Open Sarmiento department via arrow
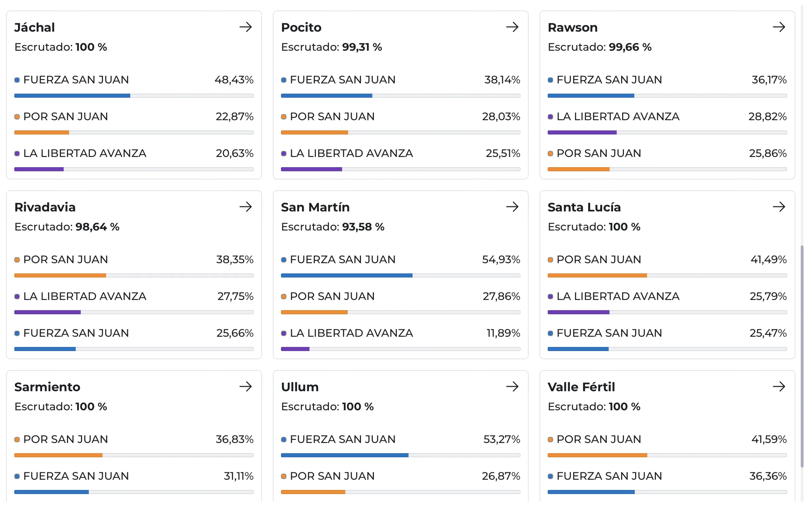Screen dimensions: 812x508 tap(245, 386)
